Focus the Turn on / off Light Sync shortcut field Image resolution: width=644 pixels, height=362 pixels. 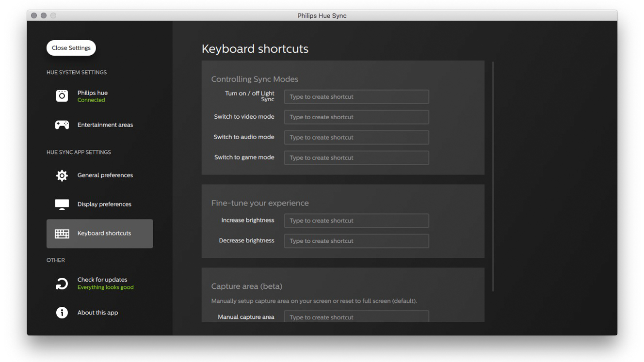click(356, 97)
